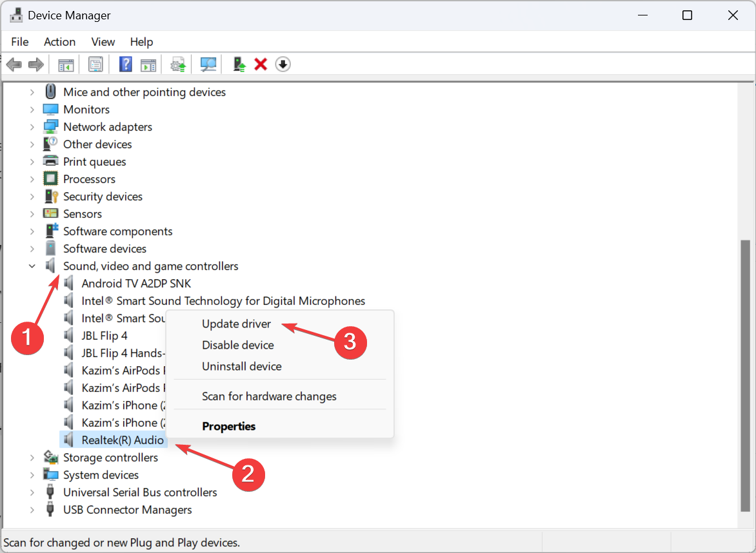Click the Back arrow in the toolbar
The image size is (756, 553).
click(14, 64)
